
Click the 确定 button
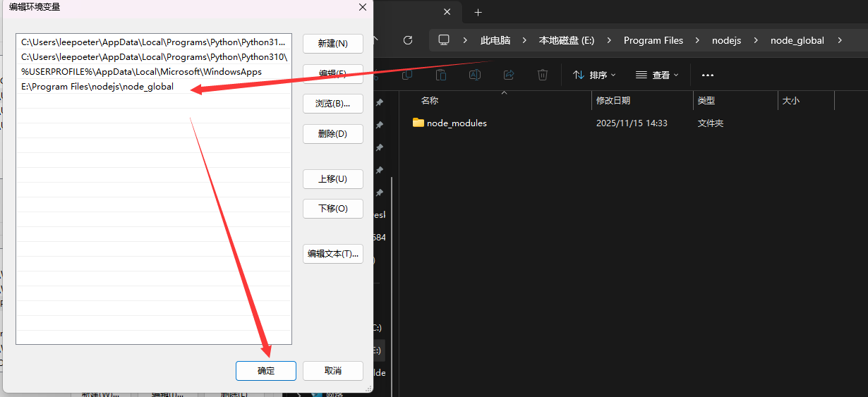(266, 371)
